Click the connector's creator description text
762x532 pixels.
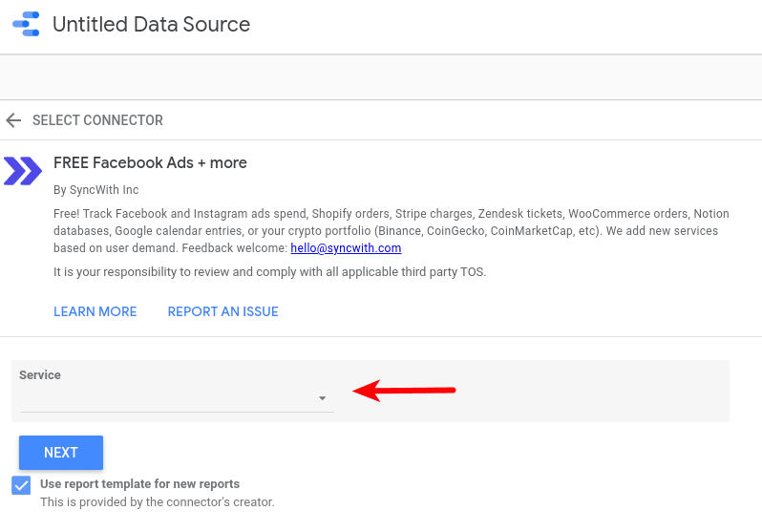(x=158, y=501)
